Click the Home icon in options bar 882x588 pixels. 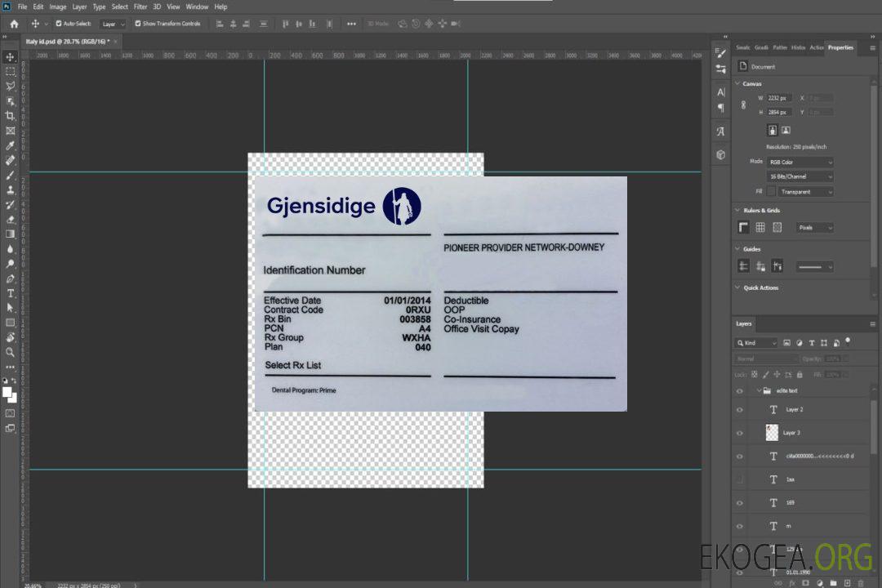tap(14, 24)
